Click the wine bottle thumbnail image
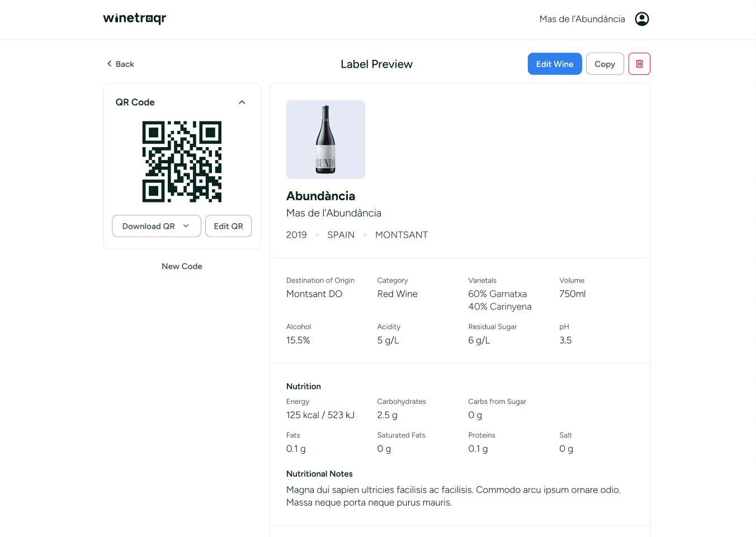756x537 pixels. click(x=325, y=139)
